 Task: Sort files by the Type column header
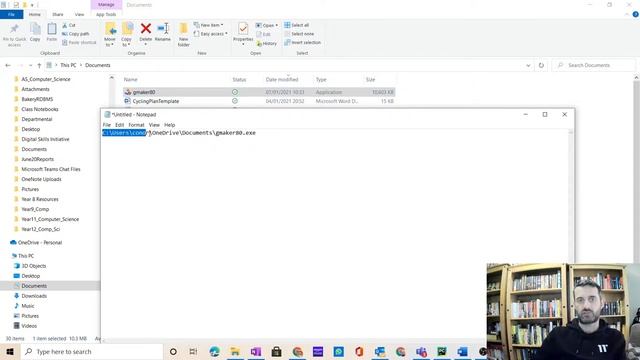point(321,80)
